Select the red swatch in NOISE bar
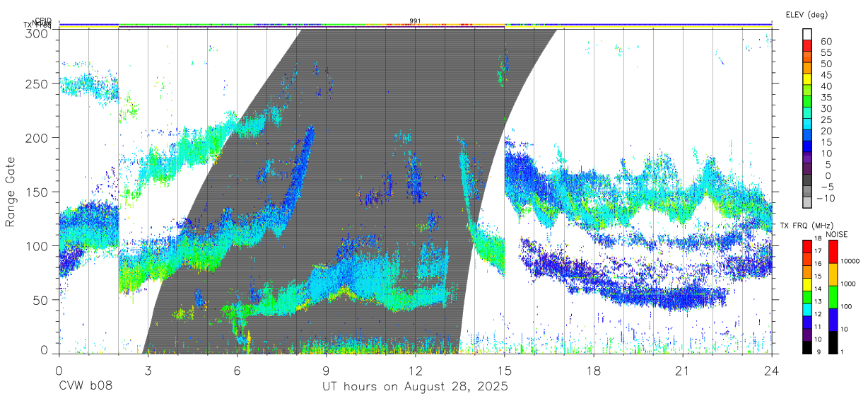Image resolution: width=868 pixels, height=401 pixels. pos(833,252)
